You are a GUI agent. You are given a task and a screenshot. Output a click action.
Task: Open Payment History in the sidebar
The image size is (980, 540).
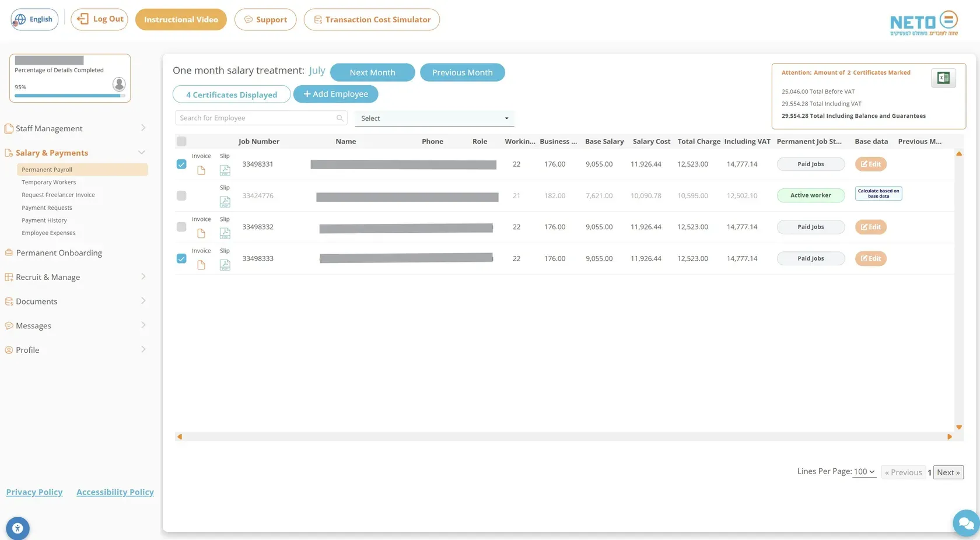click(44, 220)
